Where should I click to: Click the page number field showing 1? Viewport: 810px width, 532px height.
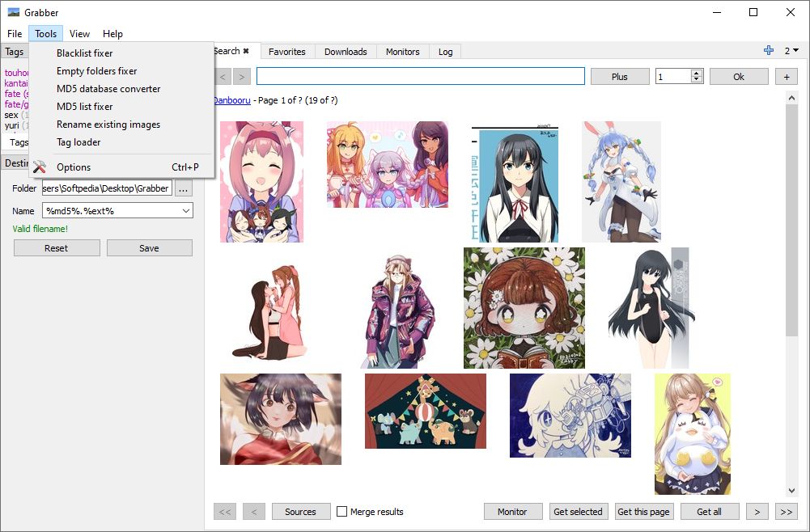(673, 76)
